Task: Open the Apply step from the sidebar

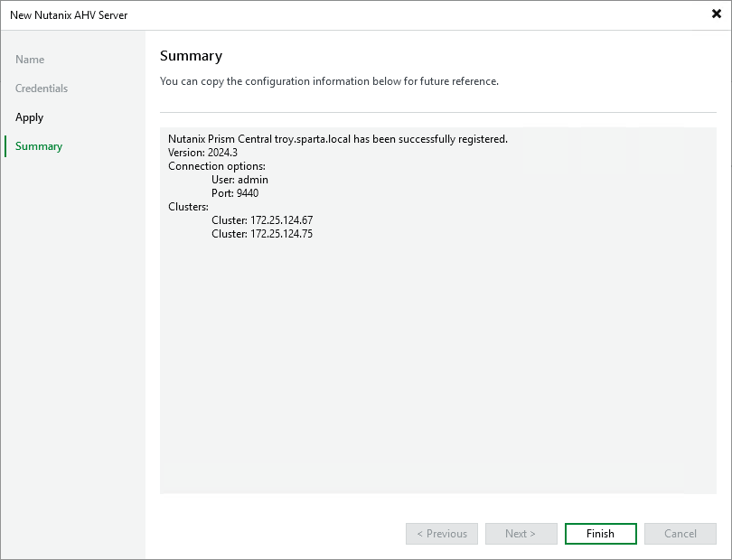Action: tap(30, 117)
